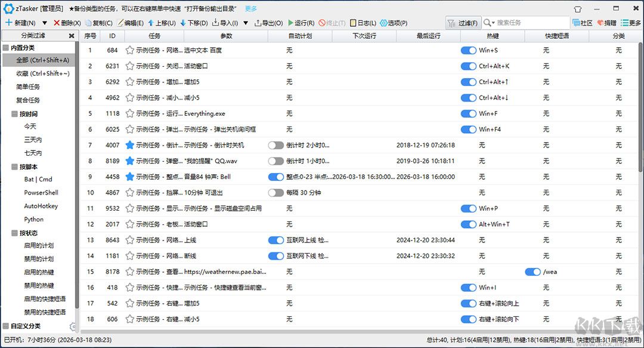
Task: Open the dropdown arrow beside 导入
Action: coord(246,23)
